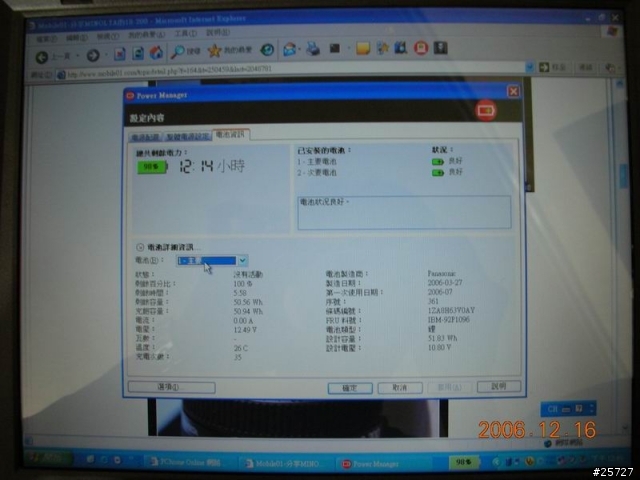Open the Home page icon in IE
The height and width of the screenshot is (480, 640).
[x=156, y=52]
